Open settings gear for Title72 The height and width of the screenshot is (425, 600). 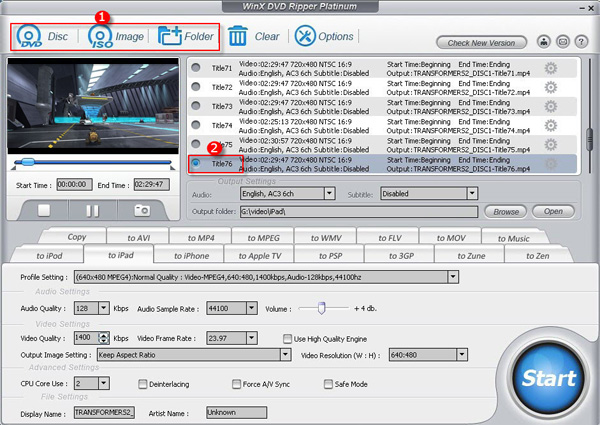point(551,88)
